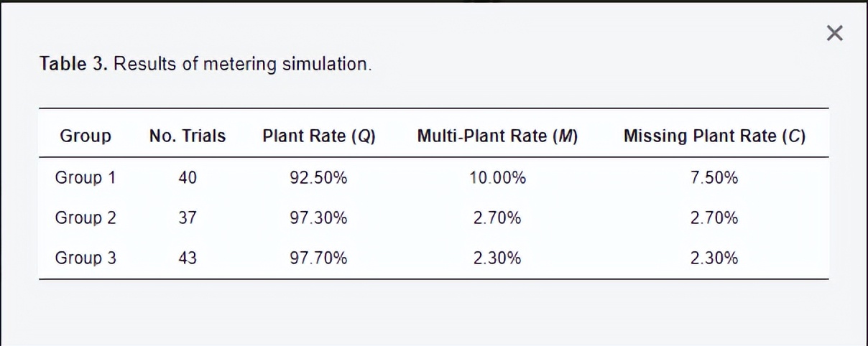Close the table popup with the X
The width and height of the screenshot is (868, 346).
tap(834, 33)
